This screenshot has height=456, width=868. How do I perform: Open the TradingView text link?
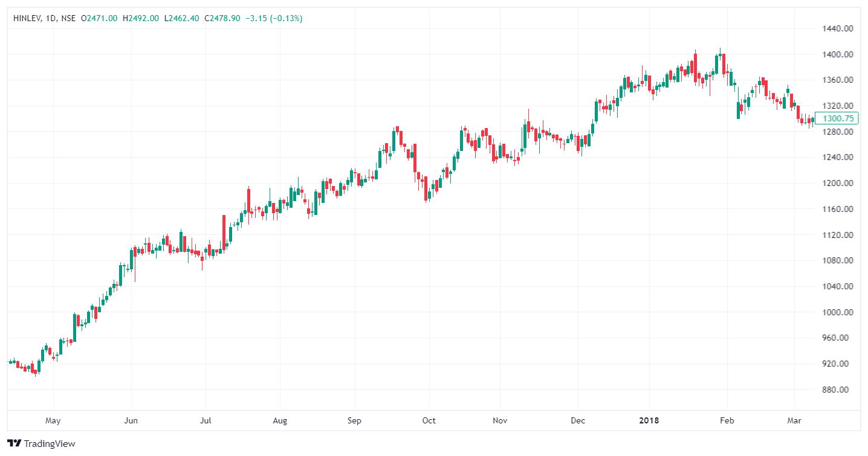50,444
